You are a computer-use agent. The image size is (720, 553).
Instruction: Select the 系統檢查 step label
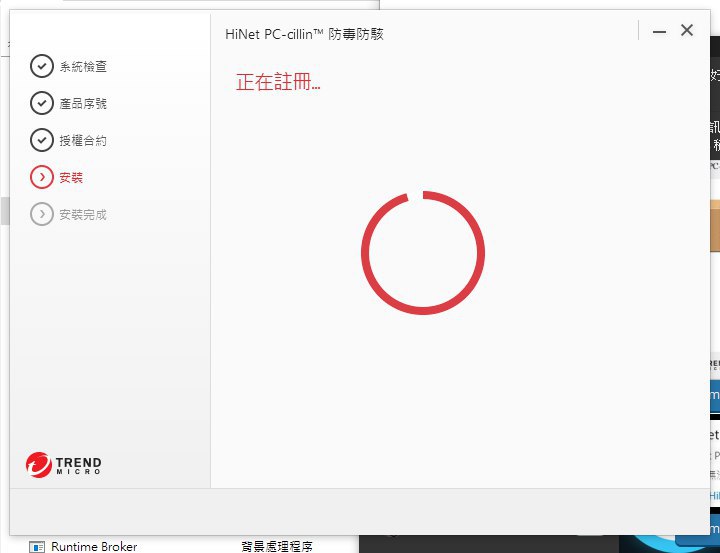pos(83,67)
